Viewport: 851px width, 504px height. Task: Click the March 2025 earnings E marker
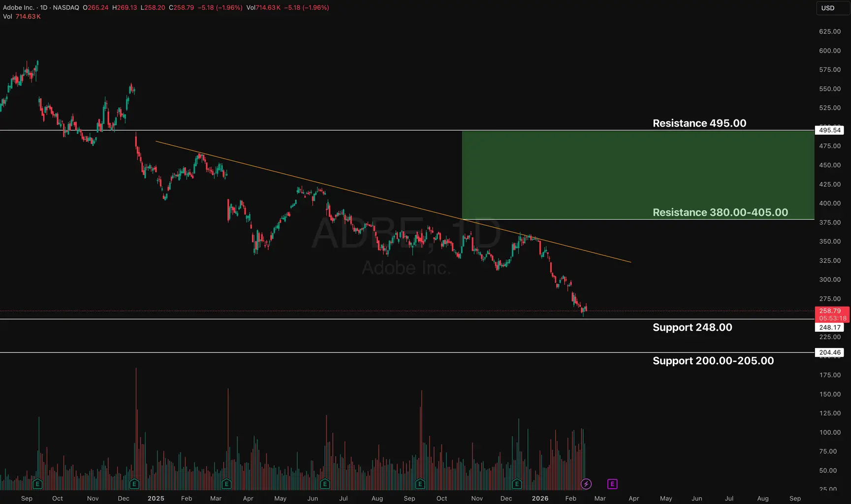click(226, 484)
